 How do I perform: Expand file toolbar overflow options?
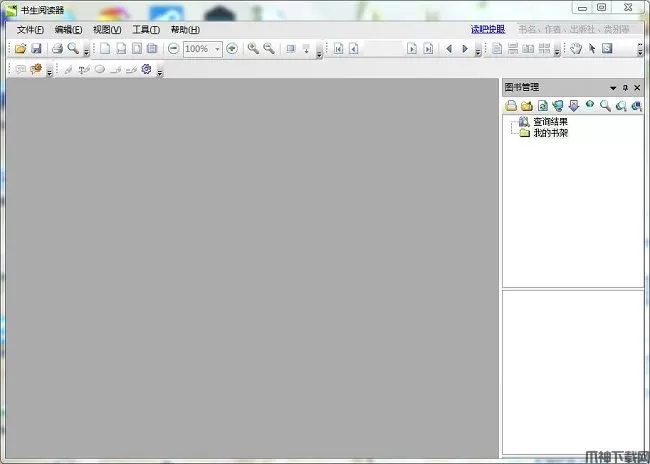click(x=86, y=51)
